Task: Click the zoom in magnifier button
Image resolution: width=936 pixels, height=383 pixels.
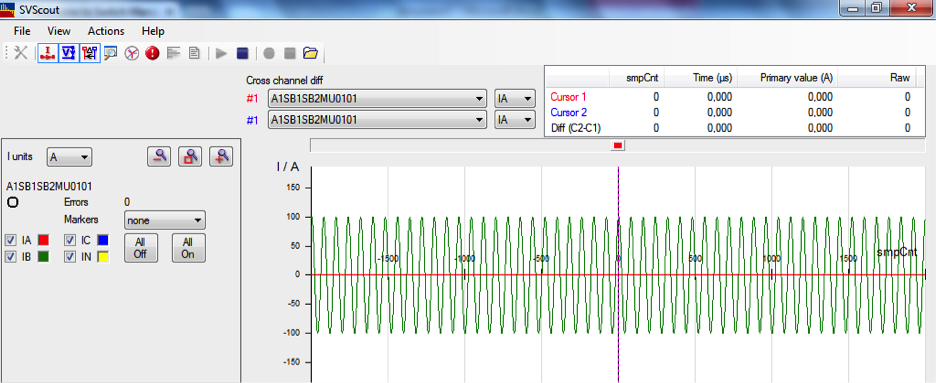Action: [x=220, y=157]
